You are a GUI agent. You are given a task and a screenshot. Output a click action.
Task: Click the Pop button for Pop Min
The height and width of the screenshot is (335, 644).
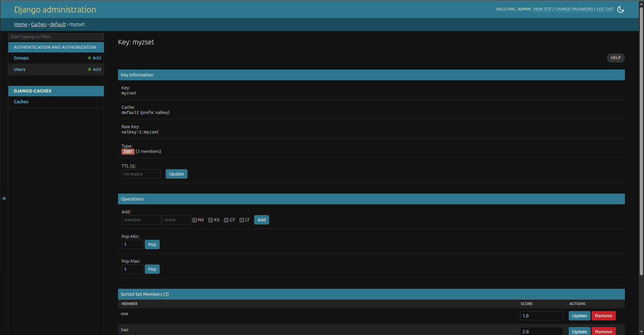[152, 245]
